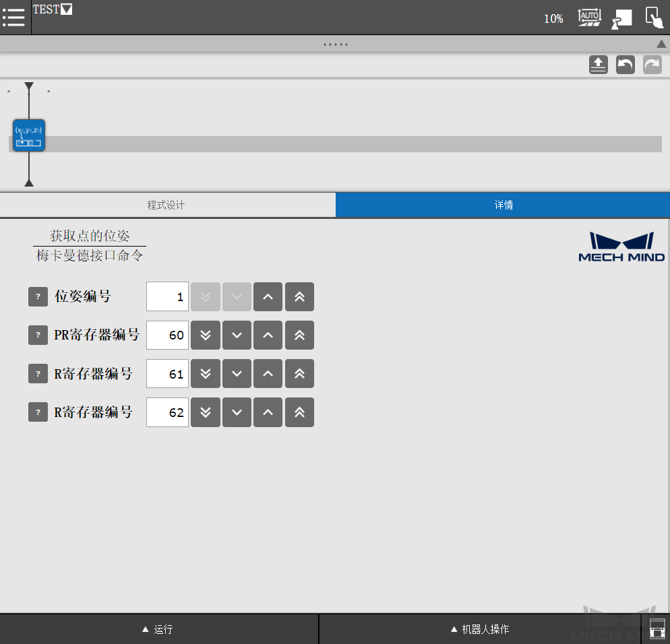Click the upload arrow icon

point(598,64)
